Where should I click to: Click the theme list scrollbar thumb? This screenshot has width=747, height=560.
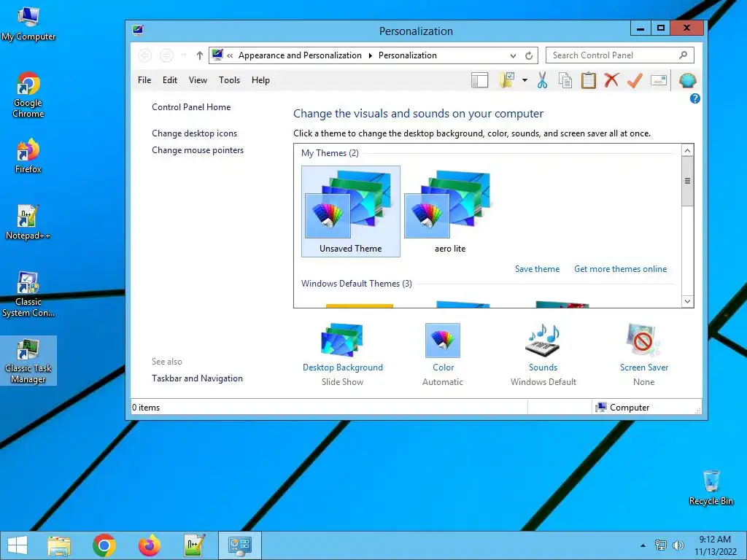(x=687, y=181)
